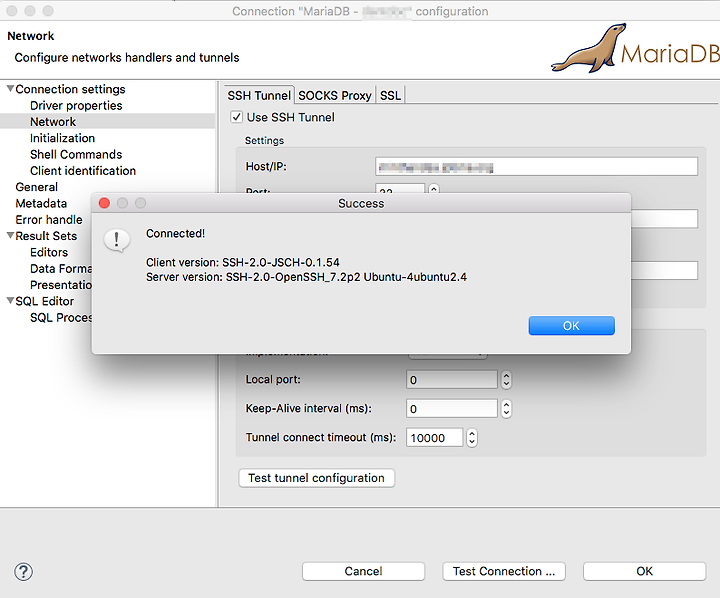Open Initialization settings page
The image size is (720, 598).
[62, 138]
